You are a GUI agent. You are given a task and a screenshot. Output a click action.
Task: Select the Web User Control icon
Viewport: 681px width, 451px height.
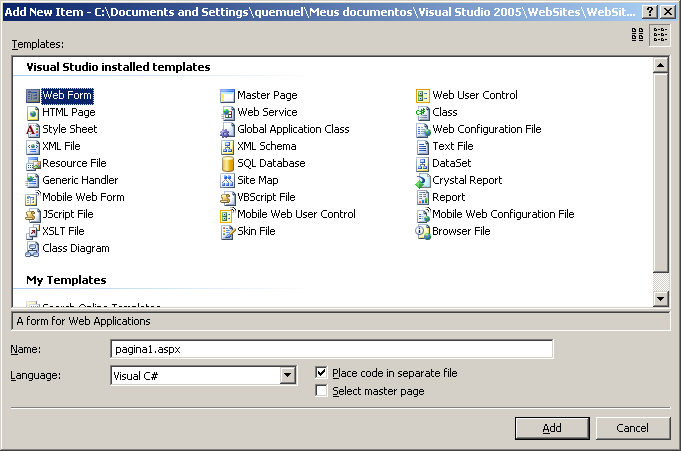point(422,96)
